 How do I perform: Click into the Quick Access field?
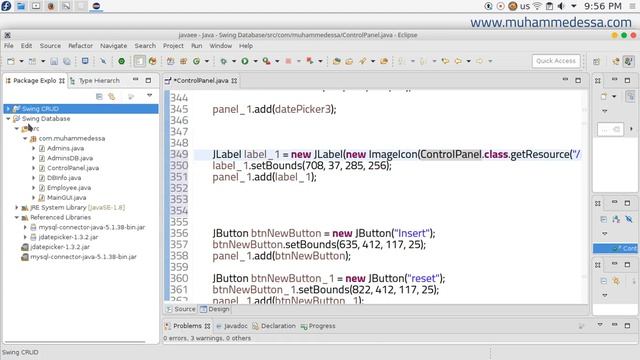tap(556, 61)
